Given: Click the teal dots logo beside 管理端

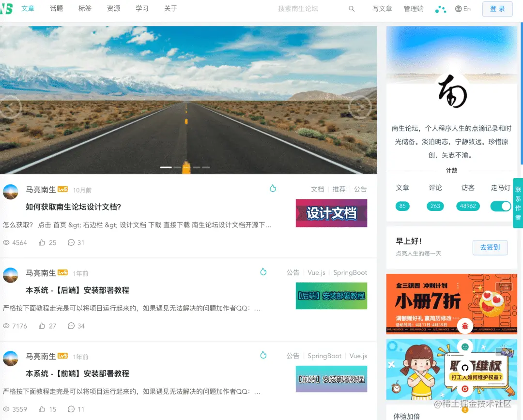Looking at the screenshot, I should (x=440, y=9).
